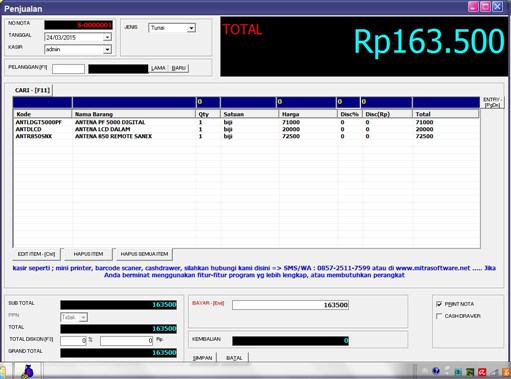The image size is (511, 379).
Task: Click the orange tray icon at far right
Action: [507, 372]
